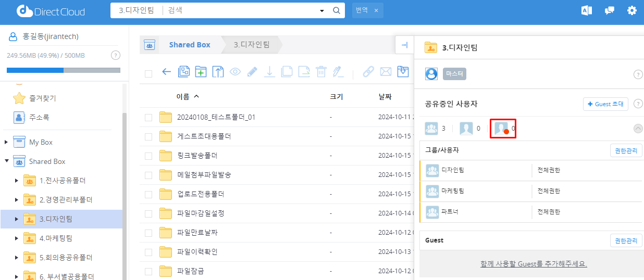Image resolution: width=644 pixels, height=280 pixels.
Task: Collapse the shared users section chevron
Action: tap(638, 129)
